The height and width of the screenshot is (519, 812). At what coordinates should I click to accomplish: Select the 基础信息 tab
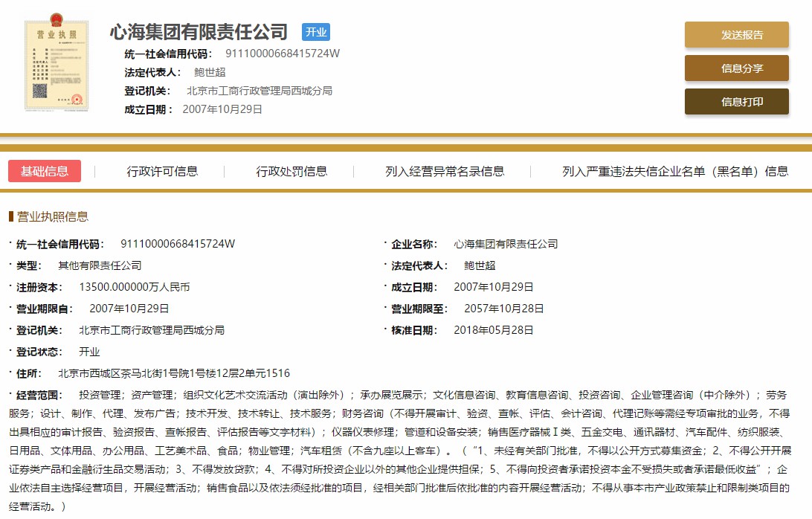45,171
